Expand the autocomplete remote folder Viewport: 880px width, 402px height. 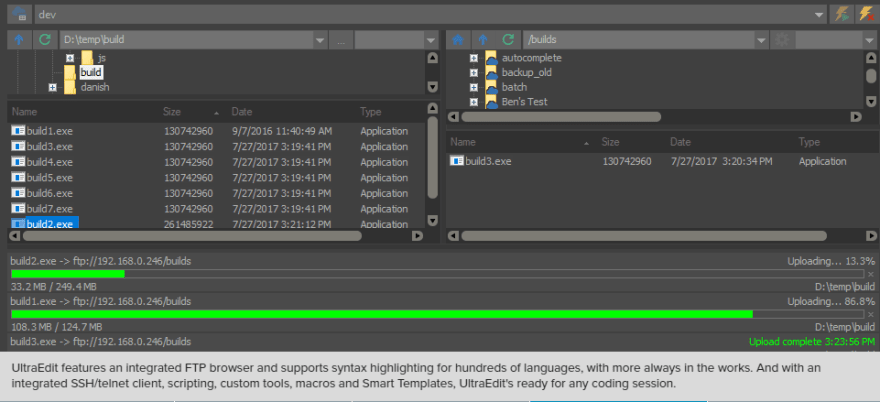[x=473, y=58]
